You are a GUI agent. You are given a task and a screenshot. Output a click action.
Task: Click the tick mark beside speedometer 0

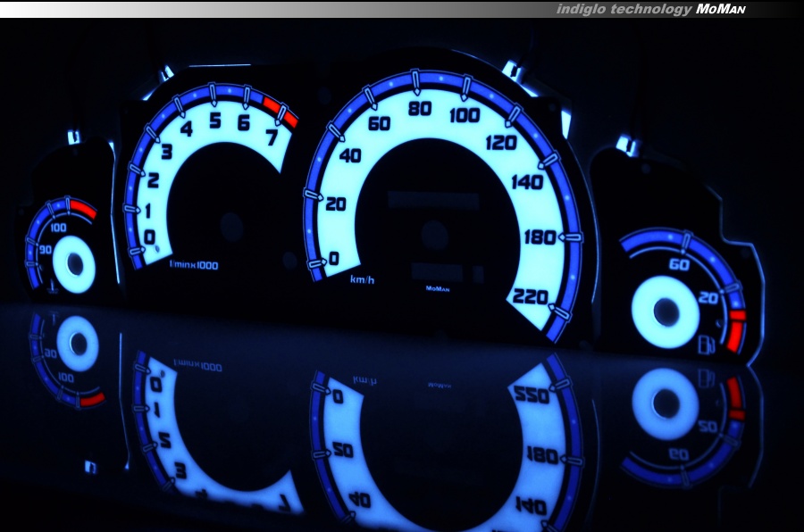pyautogui.click(x=316, y=263)
